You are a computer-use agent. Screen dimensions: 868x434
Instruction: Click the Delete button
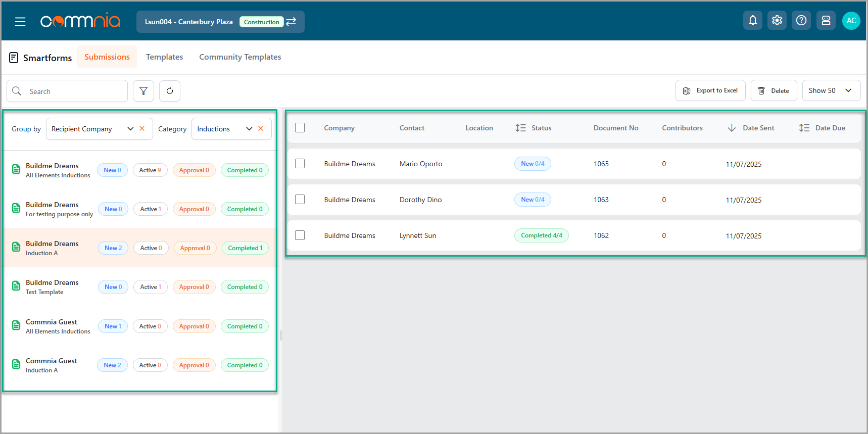pos(774,90)
